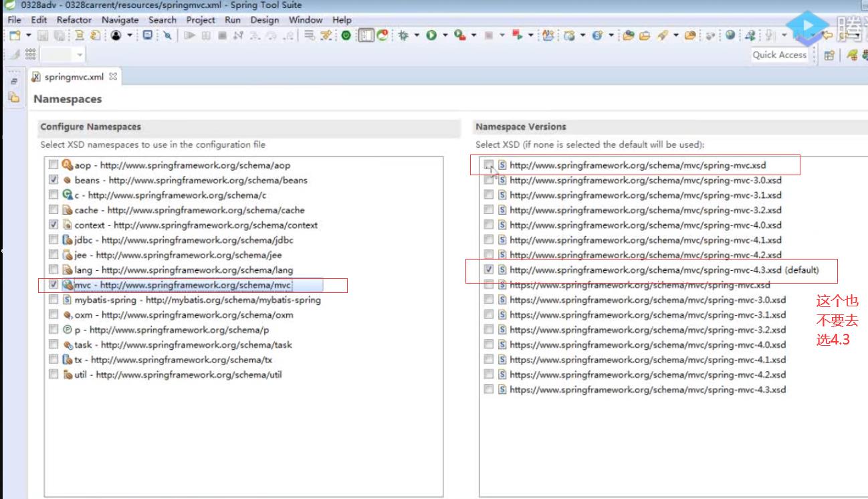Open the empty combo box in second toolbar
Screen dimensions: 868x499
point(63,55)
